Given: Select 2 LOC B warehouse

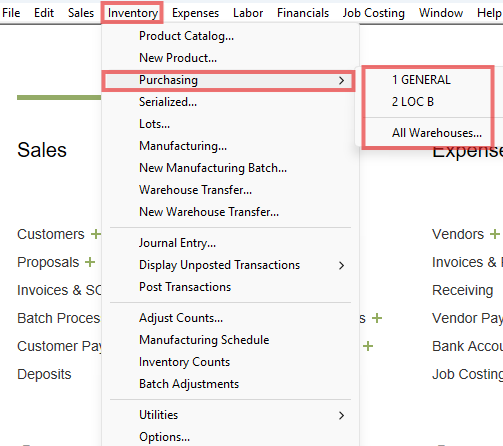Looking at the screenshot, I should [413, 102].
